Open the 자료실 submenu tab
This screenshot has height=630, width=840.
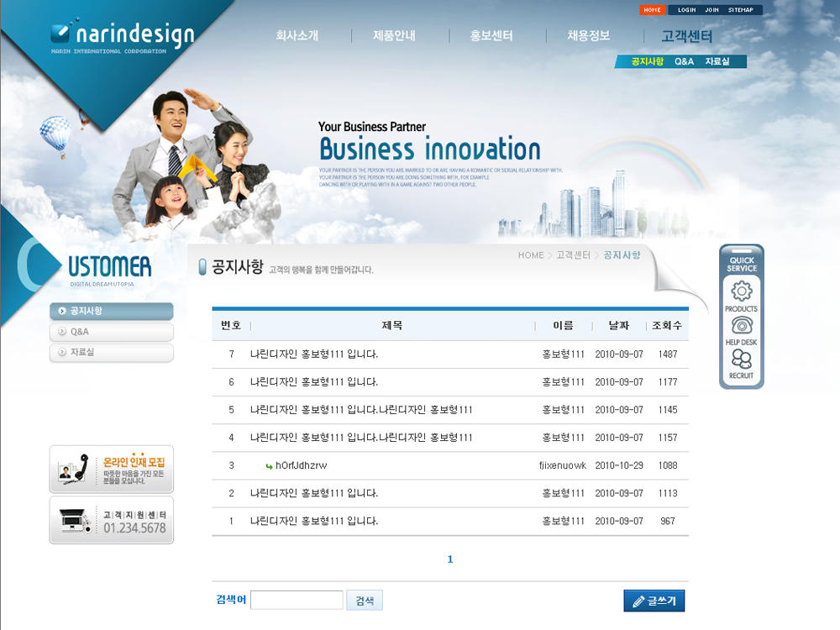click(x=717, y=61)
